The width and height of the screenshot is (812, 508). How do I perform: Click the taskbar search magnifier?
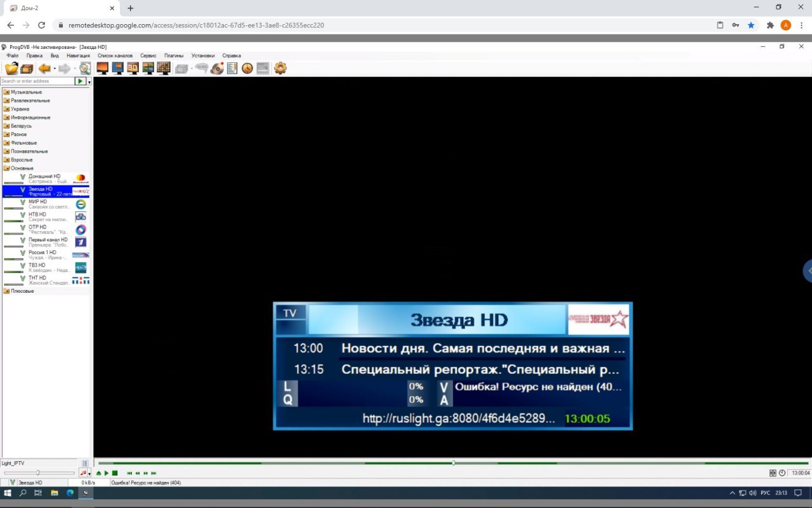tap(23, 493)
